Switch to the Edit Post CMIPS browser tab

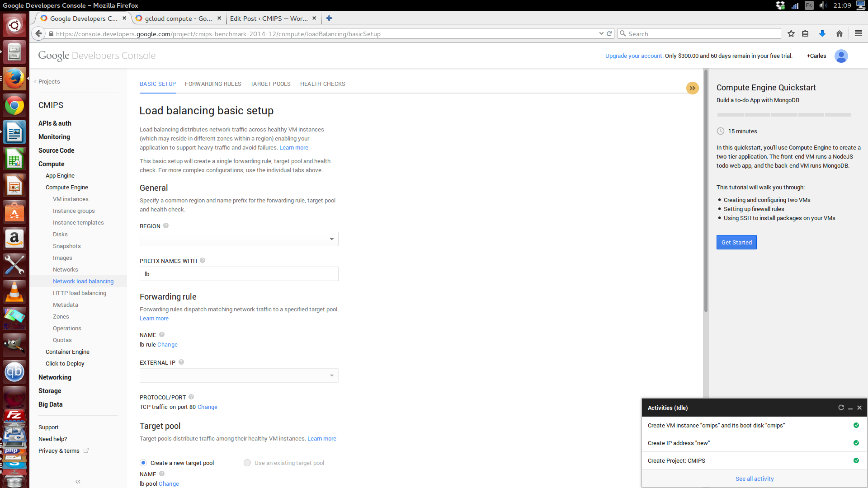click(x=269, y=19)
